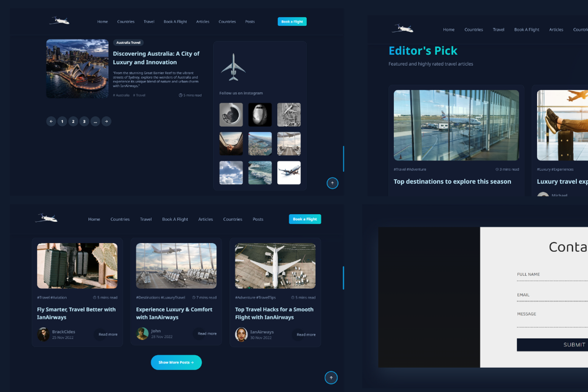Click the airplane logo in the post cards page header
588x392 pixels.
pos(47,218)
